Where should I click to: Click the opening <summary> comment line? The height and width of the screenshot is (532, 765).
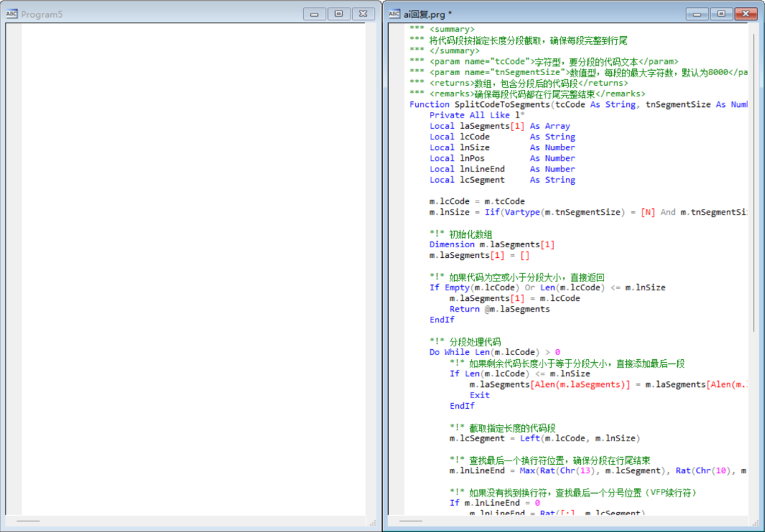[442, 29]
